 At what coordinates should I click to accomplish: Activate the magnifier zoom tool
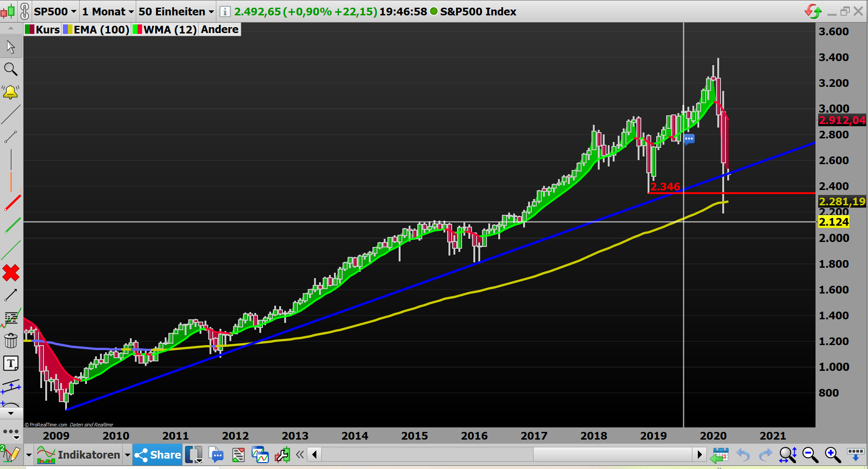point(11,69)
